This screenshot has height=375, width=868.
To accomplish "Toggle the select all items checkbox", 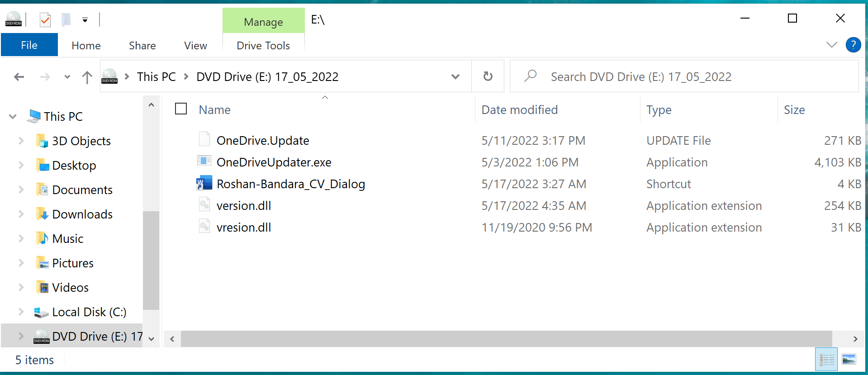I will click(181, 109).
